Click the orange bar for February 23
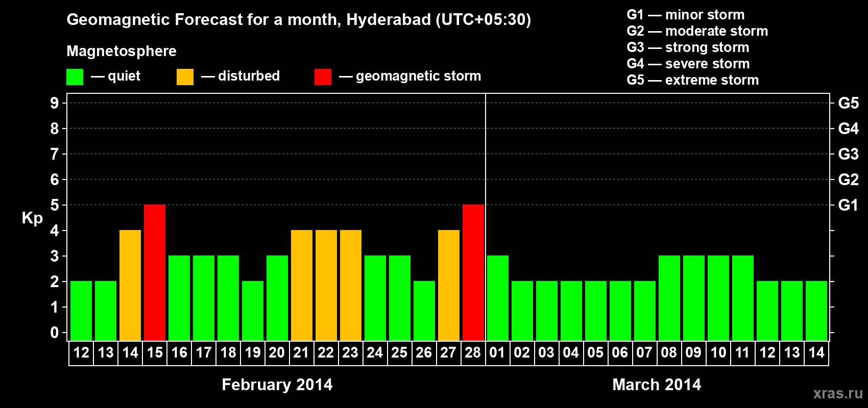The height and width of the screenshot is (408, 868). [x=351, y=285]
